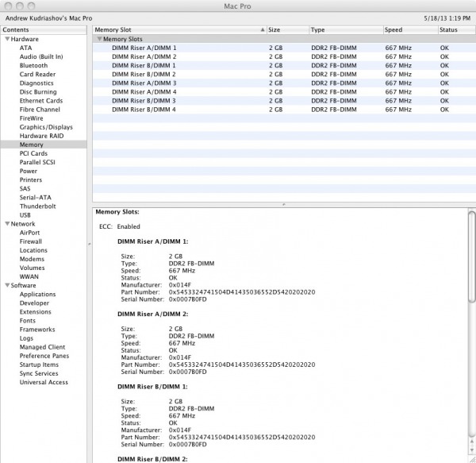The height and width of the screenshot is (463, 476).
Task: Open AirPort under Network
Action: click(30, 233)
